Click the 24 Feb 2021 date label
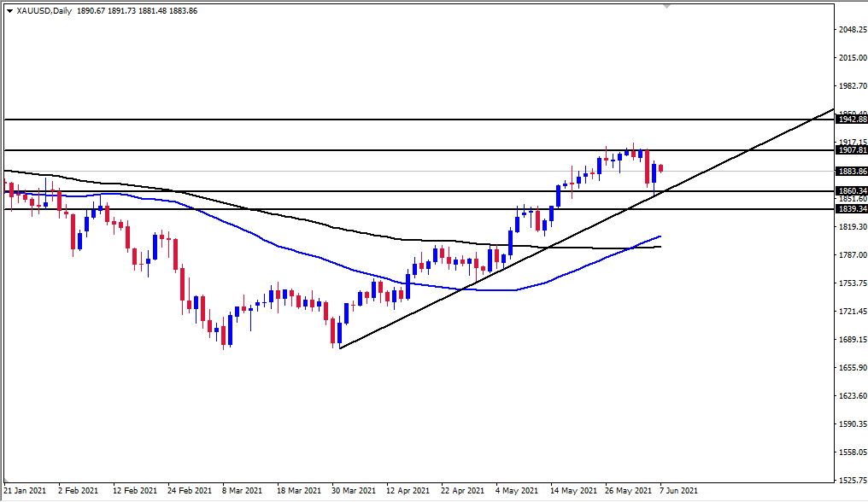 coord(190,491)
